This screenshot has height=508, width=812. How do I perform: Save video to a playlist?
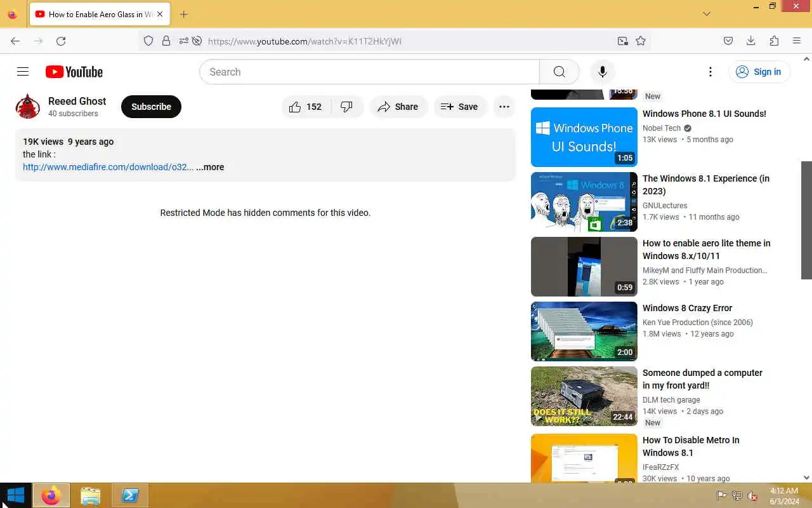click(459, 107)
